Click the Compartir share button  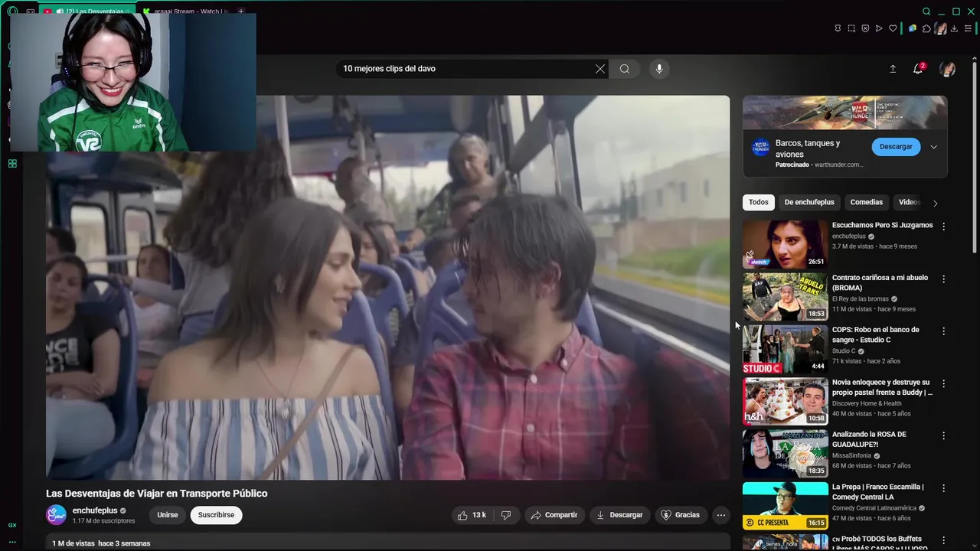[x=554, y=515]
